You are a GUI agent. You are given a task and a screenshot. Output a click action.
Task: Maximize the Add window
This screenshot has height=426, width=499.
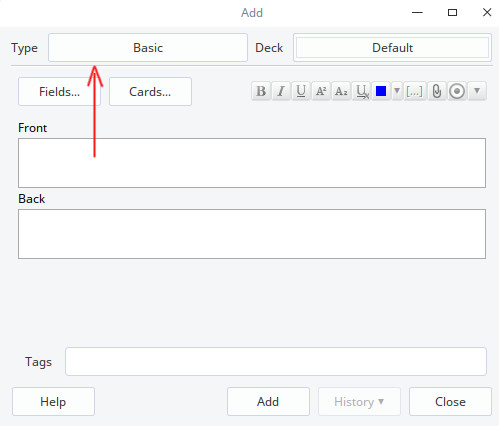pyautogui.click(x=452, y=13)
